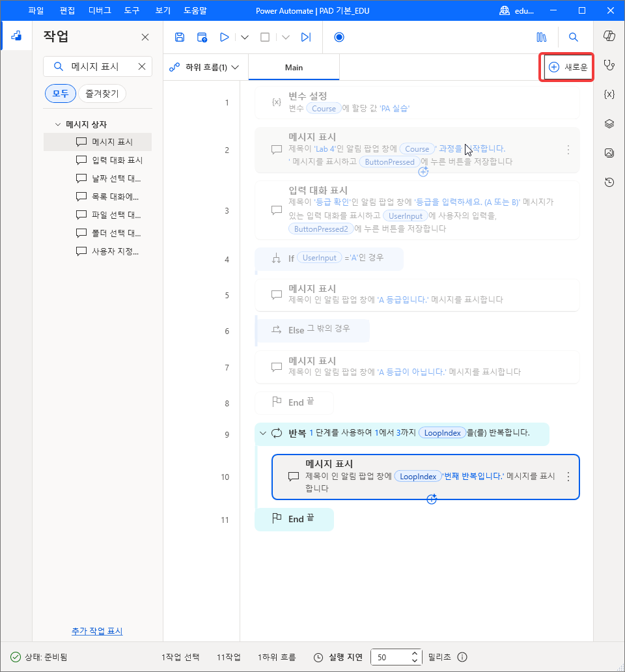Click the edu... environment account
Image resolution: width=625 pixels, height=672 pixels.
tap(517, 10)
